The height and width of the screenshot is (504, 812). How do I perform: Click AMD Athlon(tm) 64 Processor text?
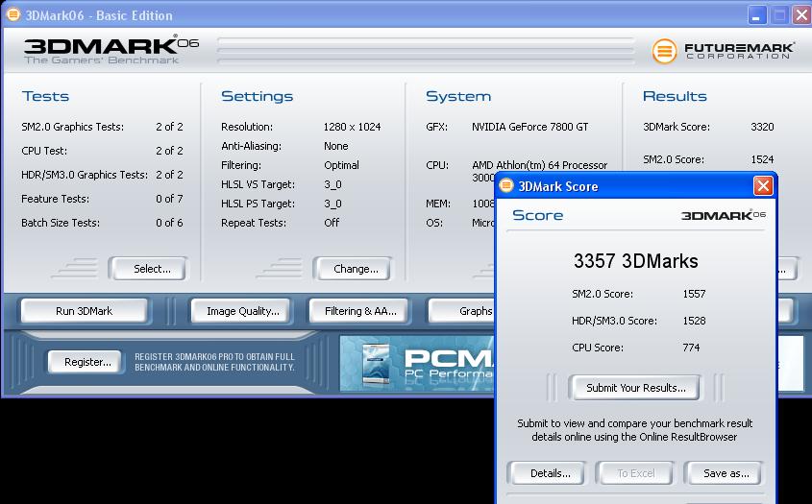539,165
